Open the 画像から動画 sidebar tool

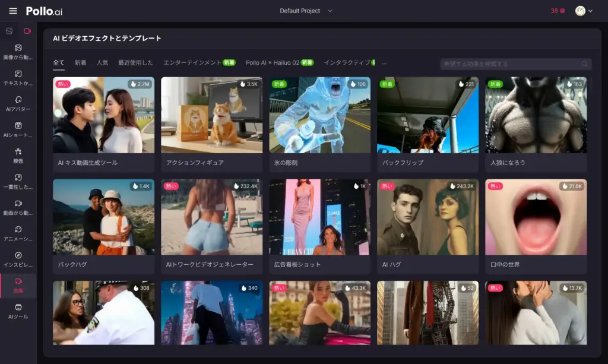point(18,52)
